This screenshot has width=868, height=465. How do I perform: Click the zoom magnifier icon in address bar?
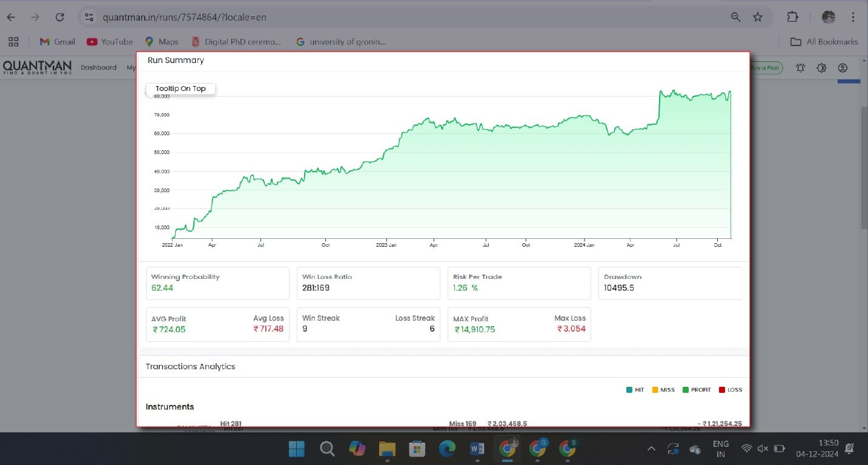(x=735, y=17)
